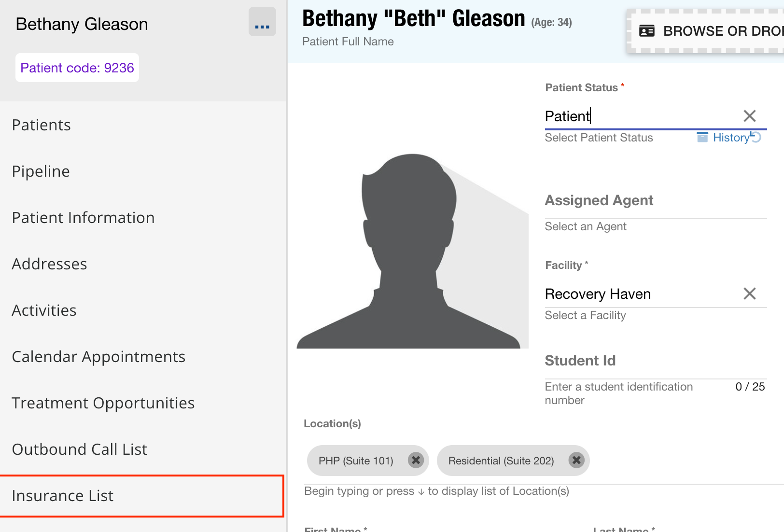Click the History archive icon

[702, 138]
